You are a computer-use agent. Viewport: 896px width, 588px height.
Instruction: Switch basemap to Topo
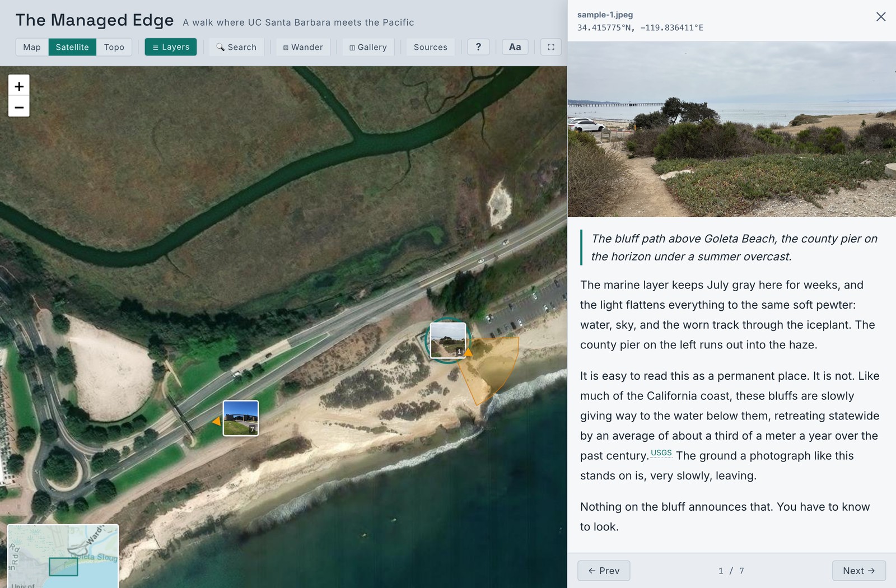[x=114, y=47]
